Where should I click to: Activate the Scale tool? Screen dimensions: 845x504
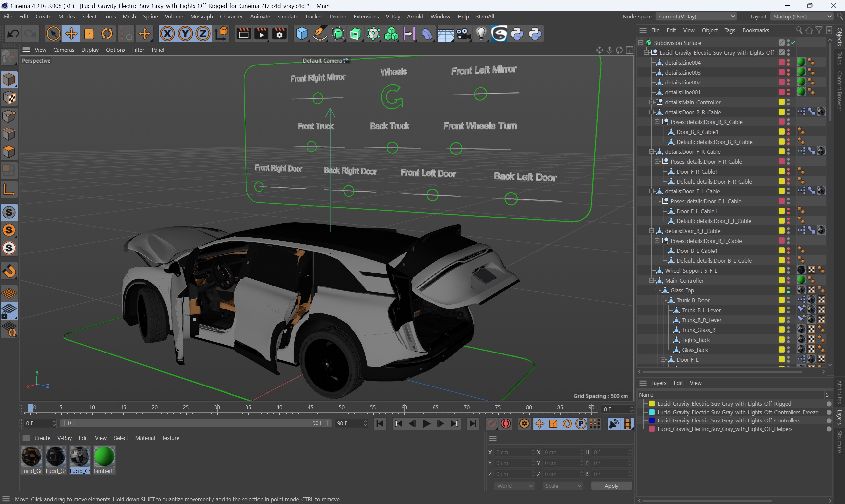point(89,34)
